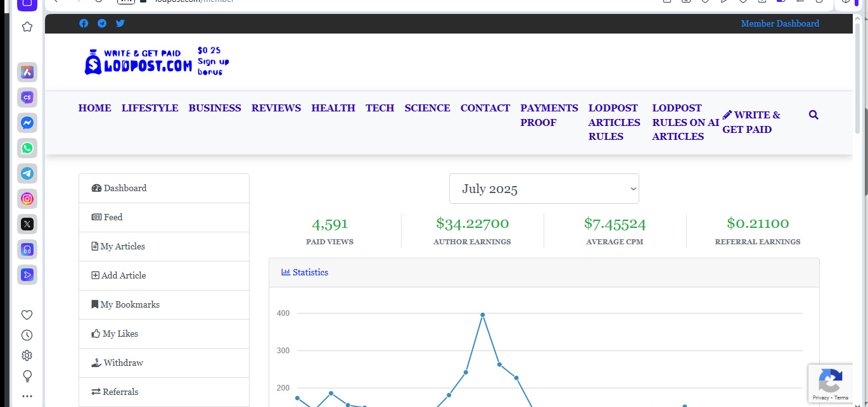The image size is (868, 407).
Task: Open Instagram in the browser sidebar
Action: [x=27, y=199]
